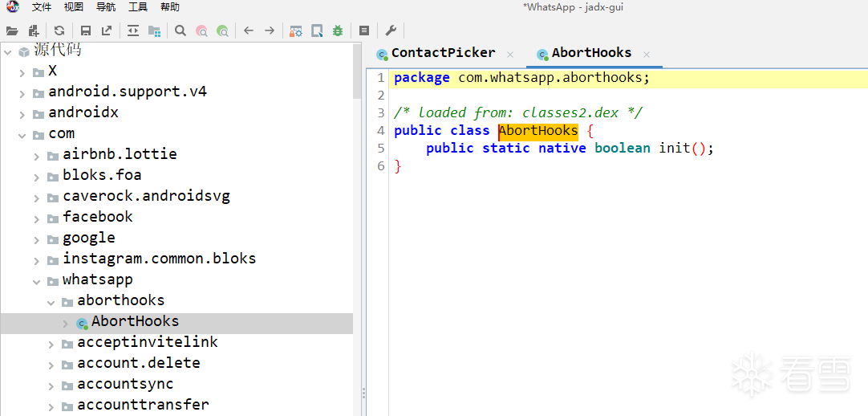The height and width of the screenshot is (416, 868).
Task: Open text search with the magnifier icon
Action: point(180,31)
